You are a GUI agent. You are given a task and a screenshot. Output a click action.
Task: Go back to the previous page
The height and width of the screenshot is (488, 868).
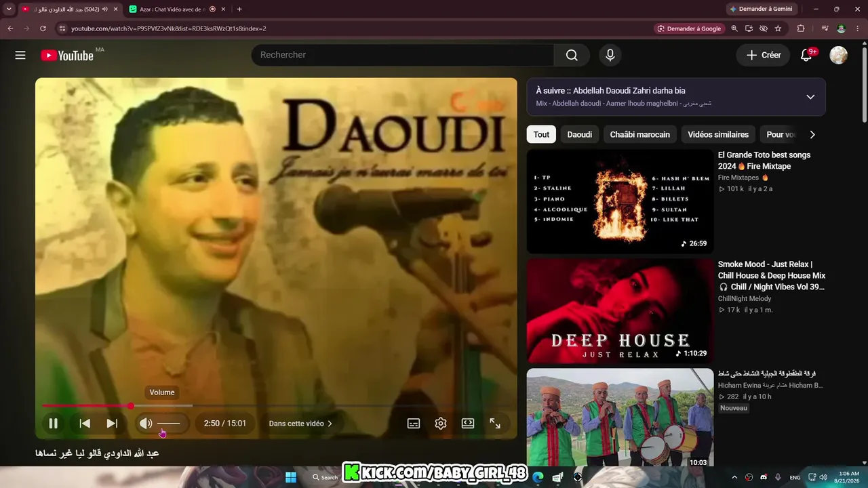10,28
